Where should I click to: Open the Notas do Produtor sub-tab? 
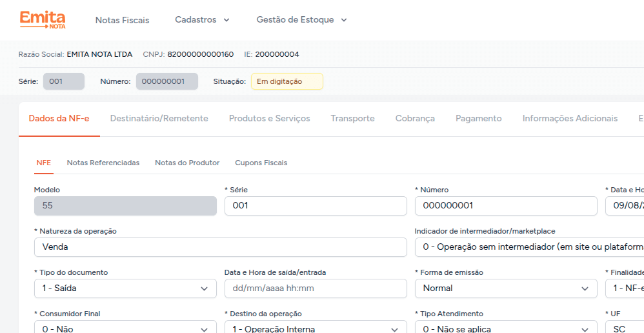click(x=187, y=163)
